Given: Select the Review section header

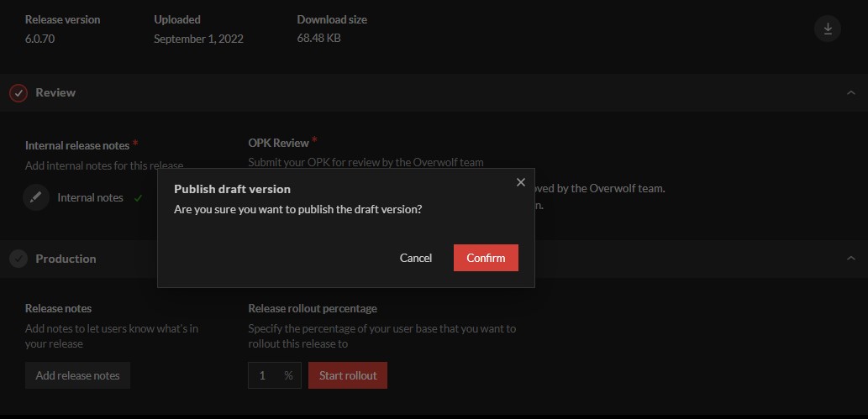Looking at the screenshot, I should tap(434, 92).
